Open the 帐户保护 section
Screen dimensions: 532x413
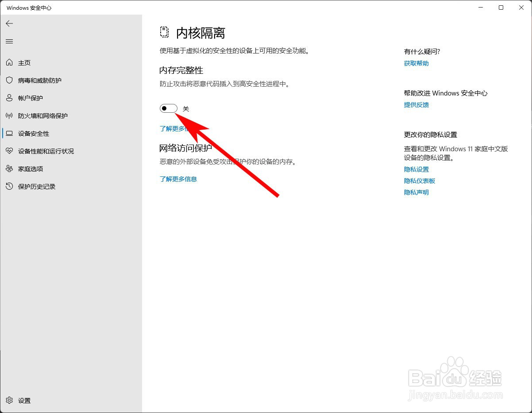click(x=31, y=98)
